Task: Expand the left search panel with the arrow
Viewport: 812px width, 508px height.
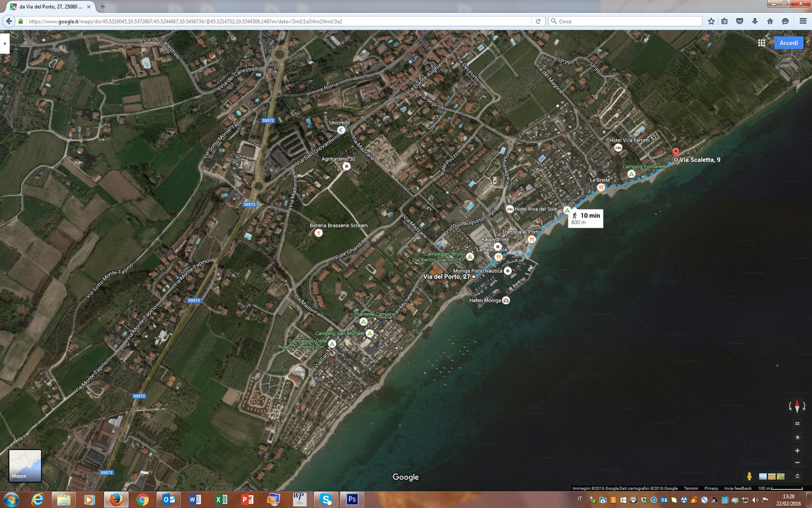Action: (5, 44)
